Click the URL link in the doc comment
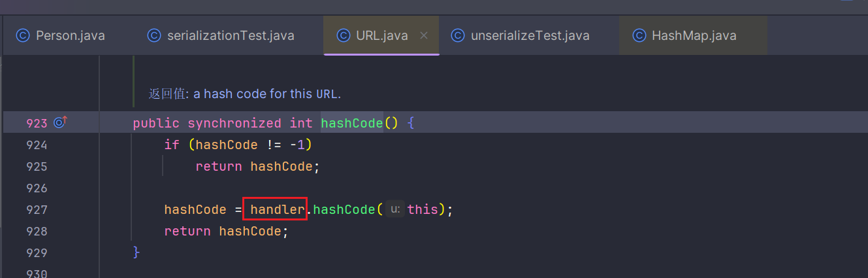Screen dimensions: 868x278 (x=327, y=94)
